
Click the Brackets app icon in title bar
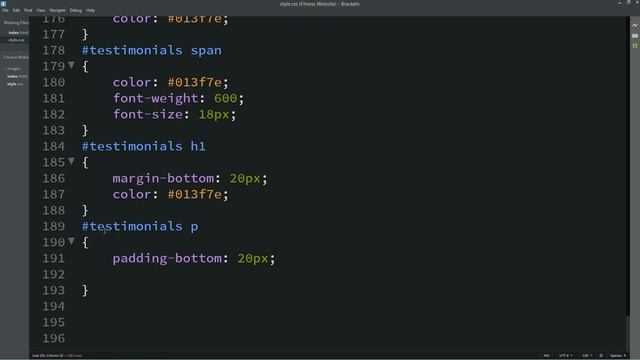coord(3,4)
